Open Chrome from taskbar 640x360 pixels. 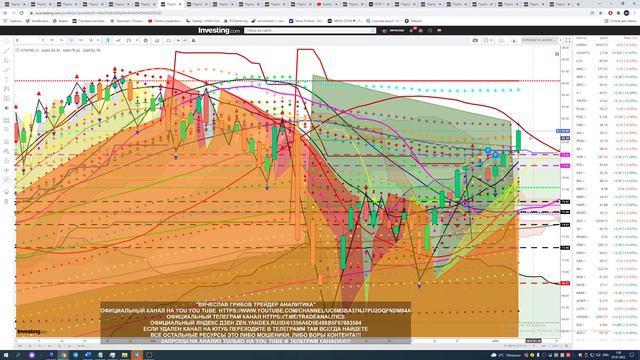click(63, 355)
